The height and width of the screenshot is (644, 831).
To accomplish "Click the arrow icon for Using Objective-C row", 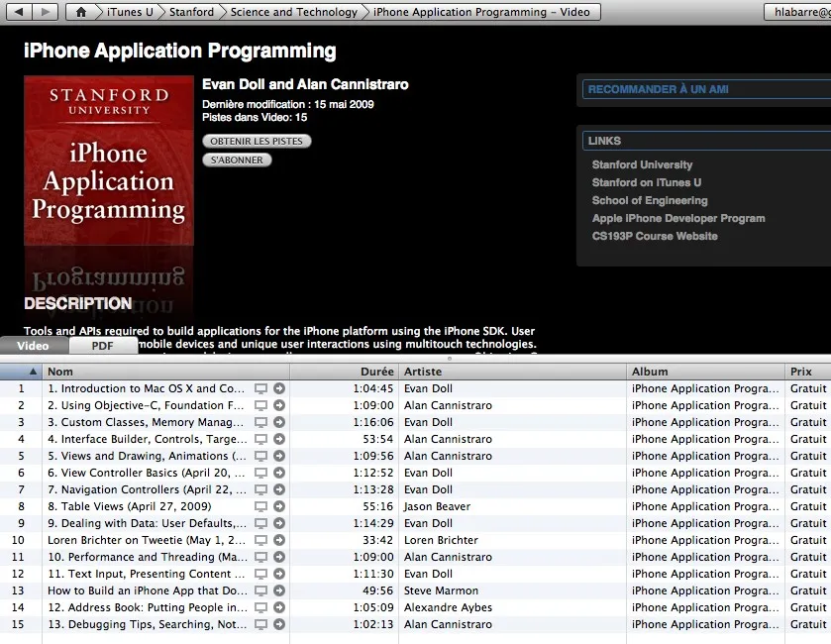I will [x=279, y=405].
